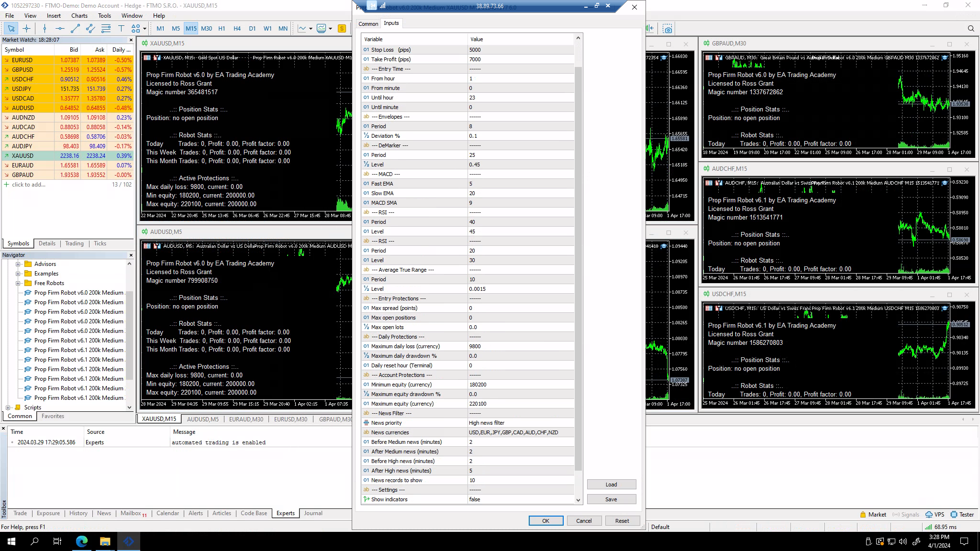980x551 pixels.
Task: Click the Reset button
Action: coord(622,521)
